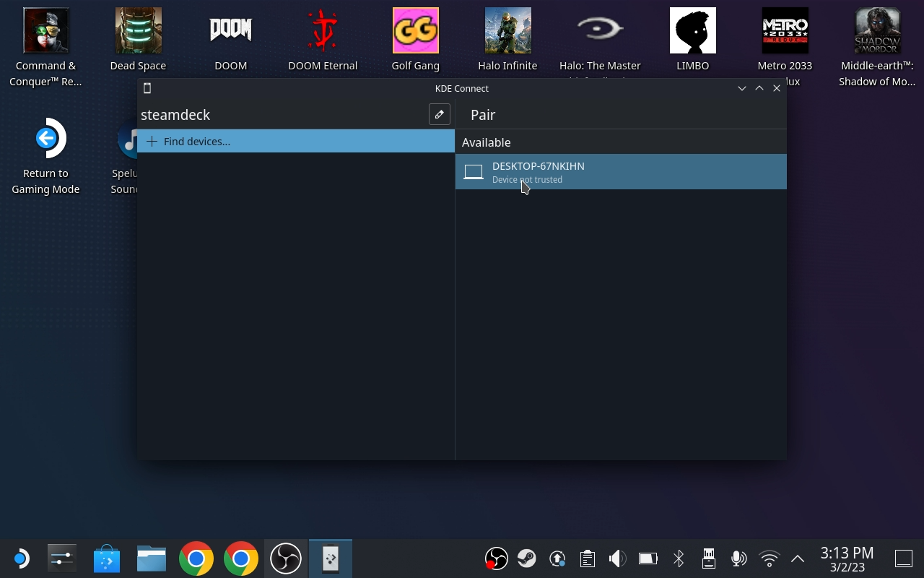924x578 pixels.
Task: Click the Show Desktop button in the taskbar
Action: coord(904,558)
